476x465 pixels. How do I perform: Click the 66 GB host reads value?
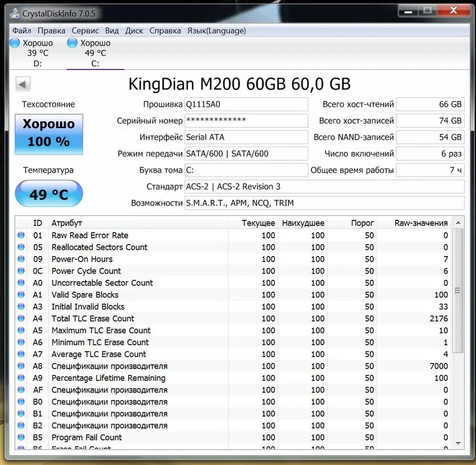430,104
